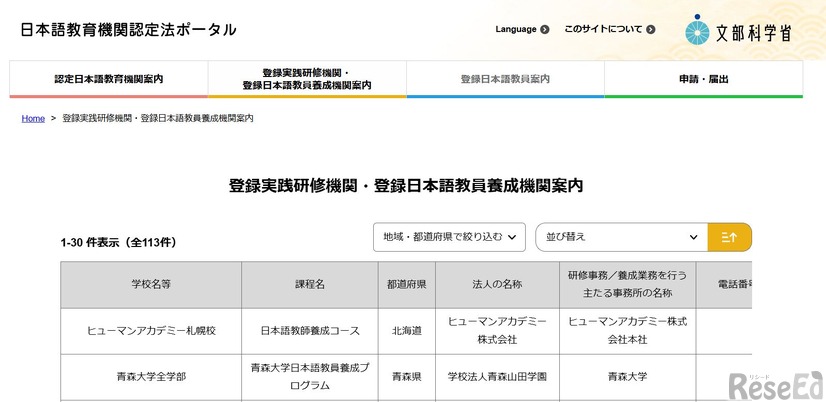Viewport: 826px width, 402px height.
Task: Click the 研修事務／養成業務を行う主たる事務所の名称 header
Action: click(627, 285)
